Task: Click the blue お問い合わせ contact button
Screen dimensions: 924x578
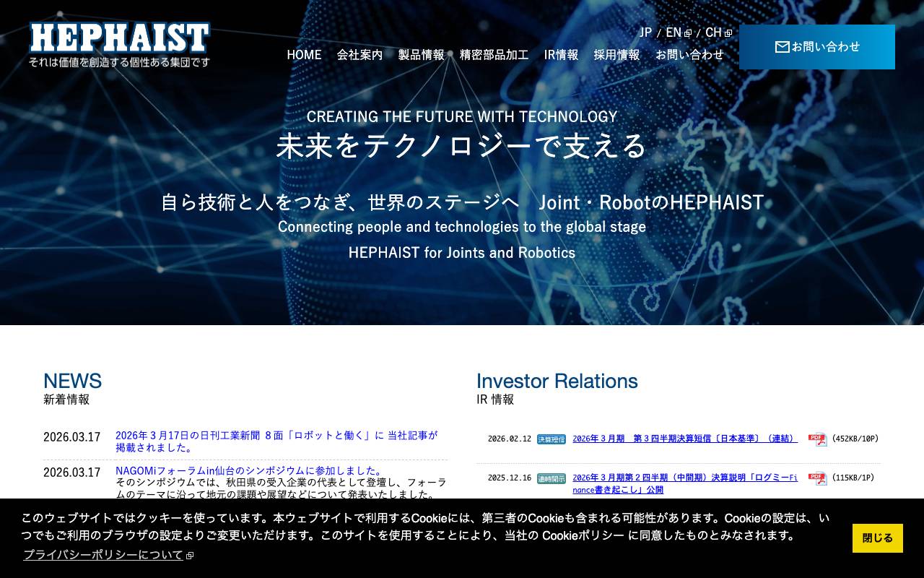Action: (x=816, y=46)
